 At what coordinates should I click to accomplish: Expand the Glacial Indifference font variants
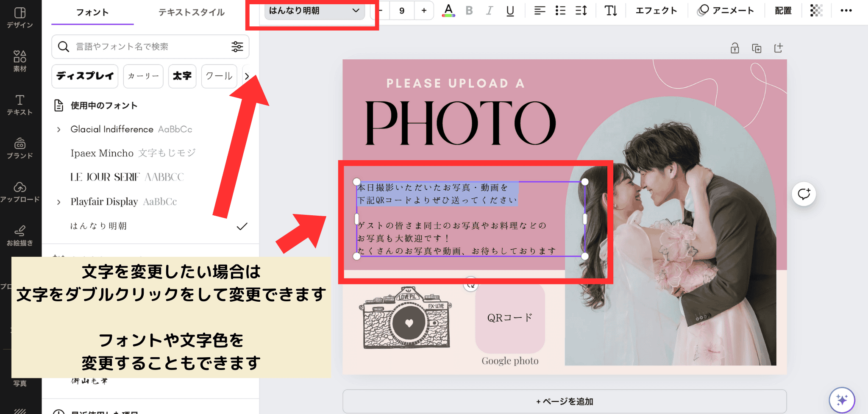pos(59,130)
